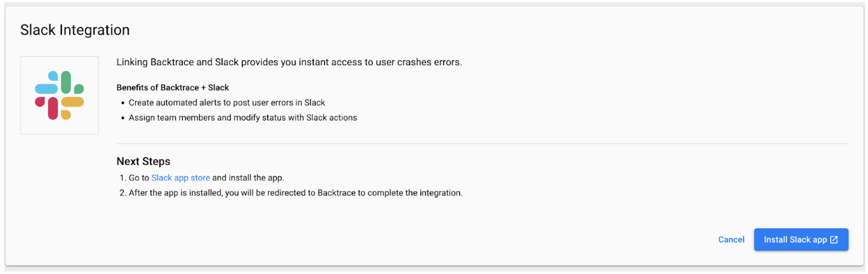868x274 pixels.
Task: Select the Slack Integration heading
Action: pyautogui.click(x=75, y=30)
